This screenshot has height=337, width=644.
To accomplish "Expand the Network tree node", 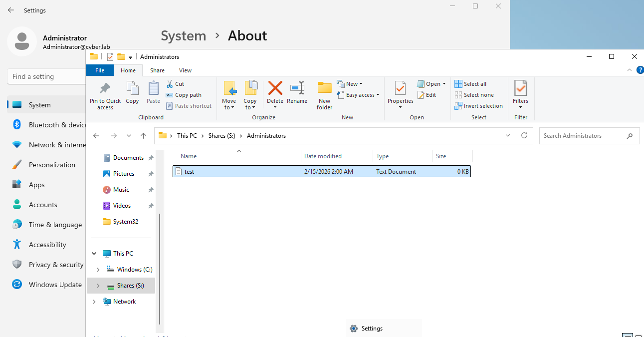I will [94, 302].
